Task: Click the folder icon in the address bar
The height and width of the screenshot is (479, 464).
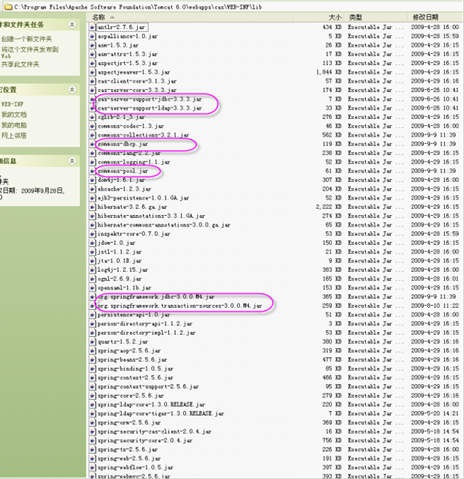Action: coord(9,7)
